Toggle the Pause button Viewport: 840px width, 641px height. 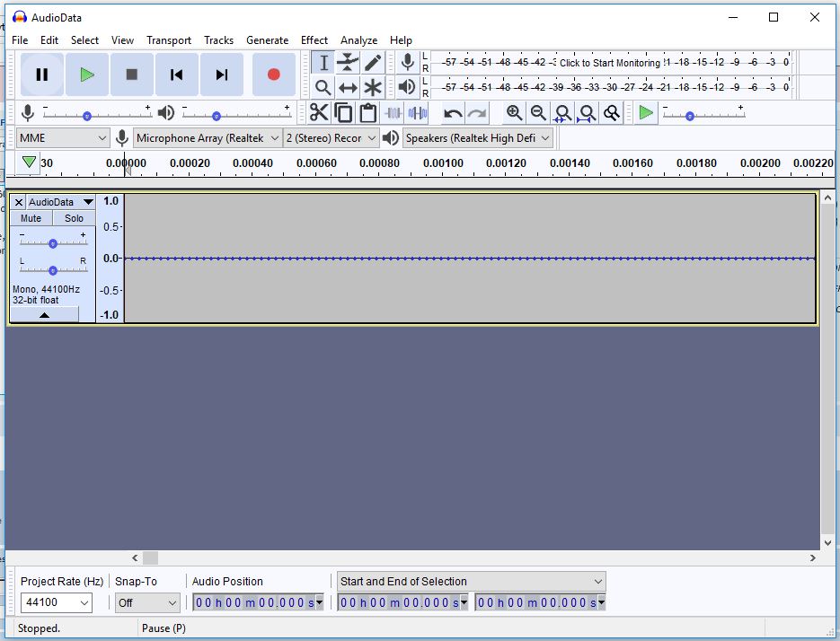coord(42,75)
